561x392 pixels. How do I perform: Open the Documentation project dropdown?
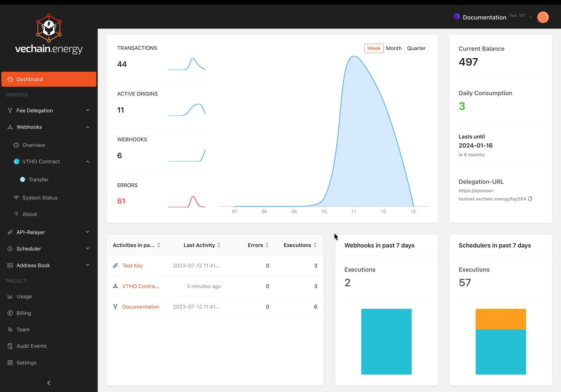click(x=530, y=17)
